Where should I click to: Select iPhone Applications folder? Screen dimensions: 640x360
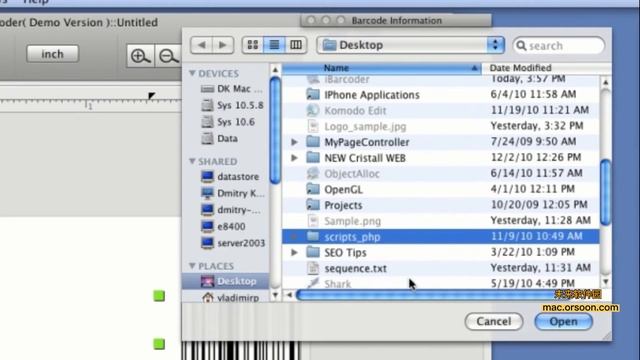[x=440, y=95]
